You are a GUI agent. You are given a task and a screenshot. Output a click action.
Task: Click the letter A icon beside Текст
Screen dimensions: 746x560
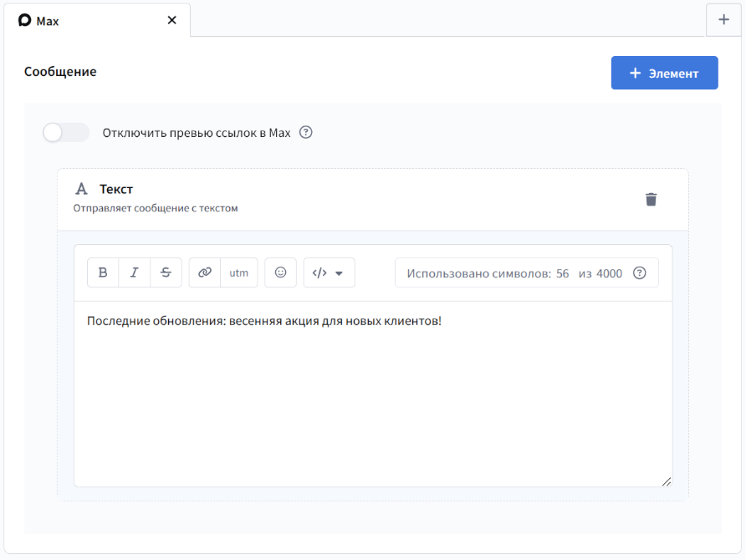81,189
